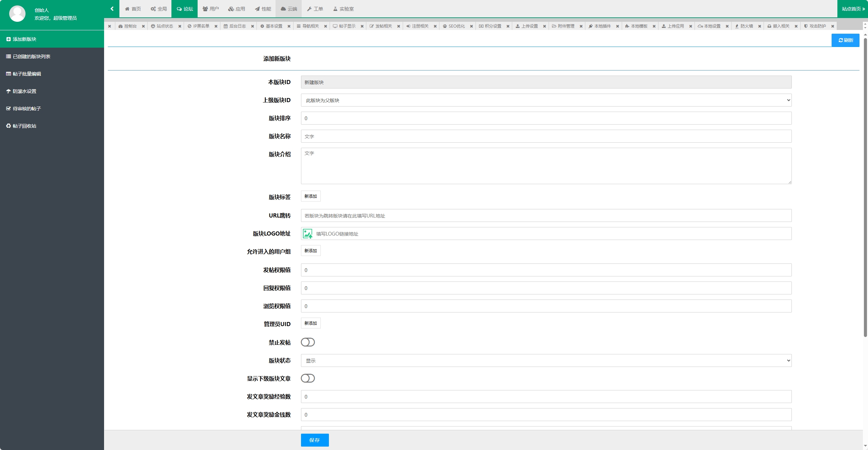
Task: Close the 攻击防护 tab
Action: (x=833, y=26)
